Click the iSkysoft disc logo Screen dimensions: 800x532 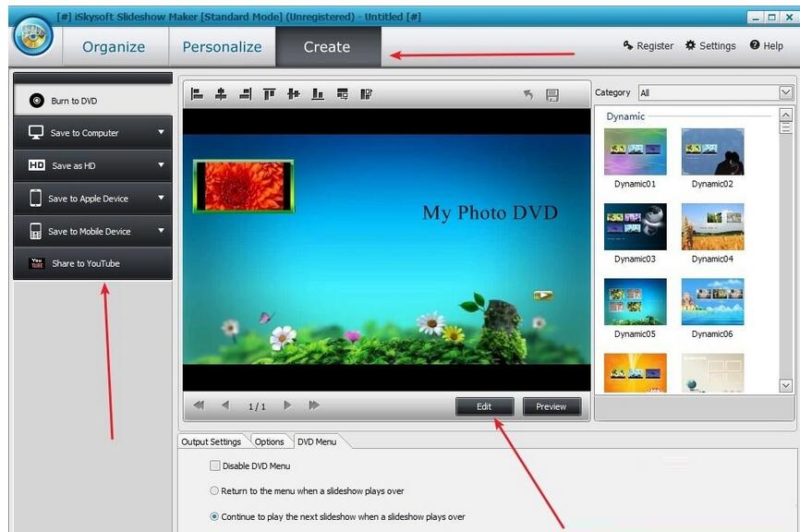[33, 36]
